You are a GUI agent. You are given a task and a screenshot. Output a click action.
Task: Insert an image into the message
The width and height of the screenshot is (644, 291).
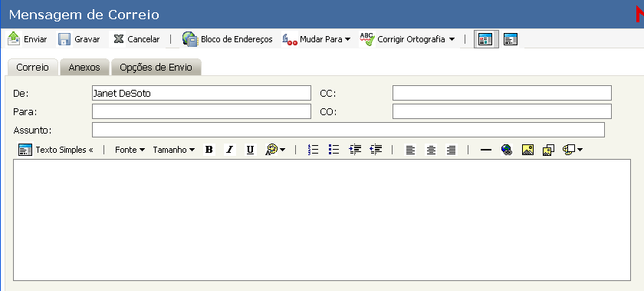(x=527, y=150)
